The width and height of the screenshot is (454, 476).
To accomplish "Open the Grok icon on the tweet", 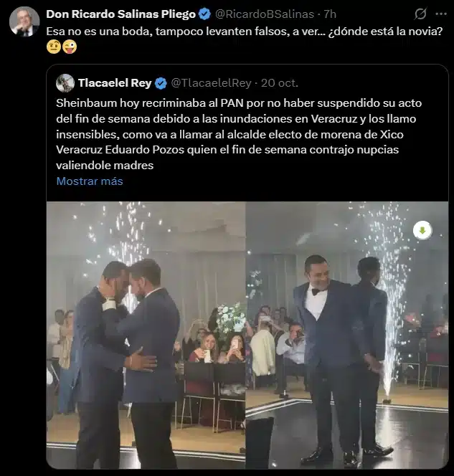I will point(420,14).
